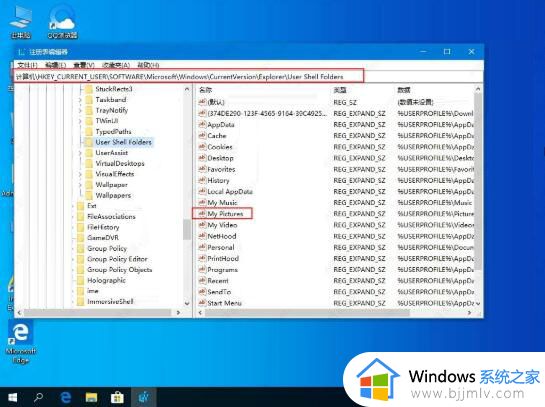Click the Registry Editor taskbar icon
The image size is (545, 407).
(144, 397)
